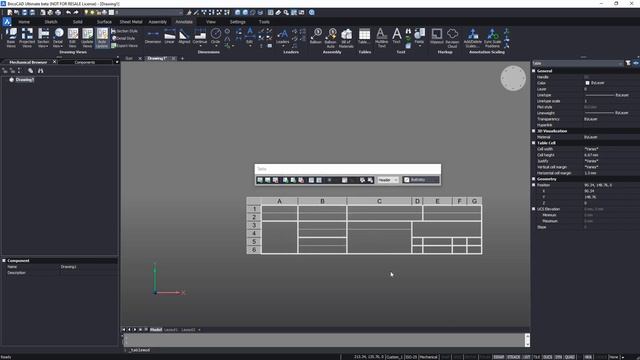Click the Undo icon in quick access toolbar
The height and width of the screenshot is (360, 640).
click(x=68, y=13)
